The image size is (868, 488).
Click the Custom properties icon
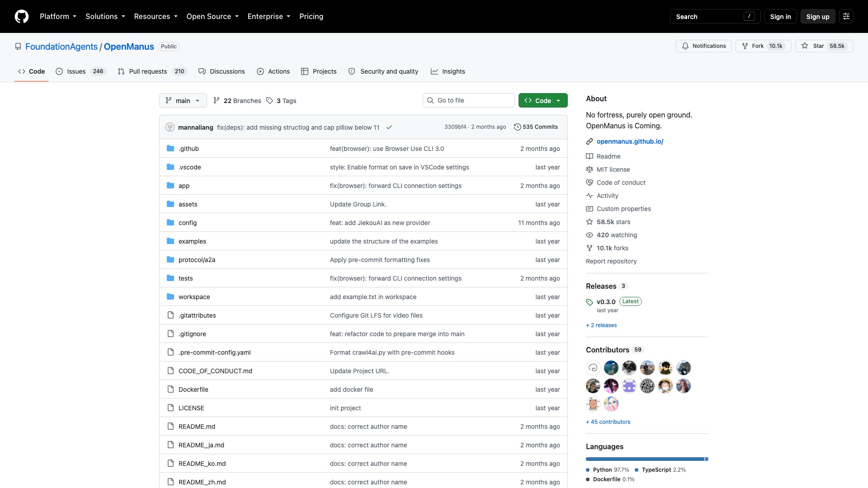pos(590,209)
